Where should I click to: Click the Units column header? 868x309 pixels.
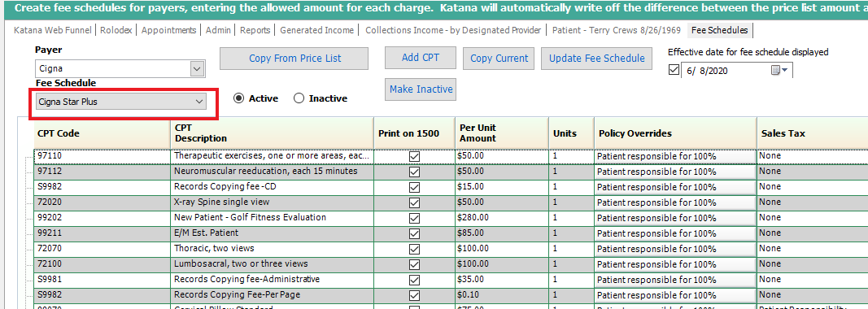pos(571,133)
